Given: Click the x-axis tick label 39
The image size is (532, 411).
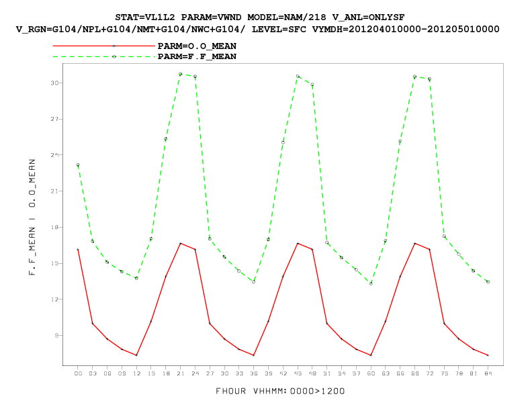Looking at the screenshot, I should click(x=269, y=373).
